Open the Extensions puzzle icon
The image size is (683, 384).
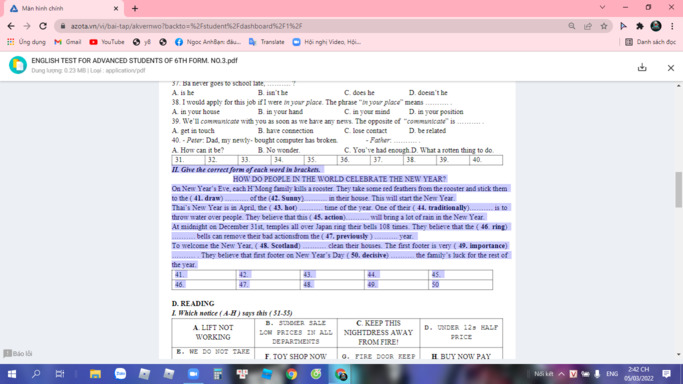pos(640,26)
